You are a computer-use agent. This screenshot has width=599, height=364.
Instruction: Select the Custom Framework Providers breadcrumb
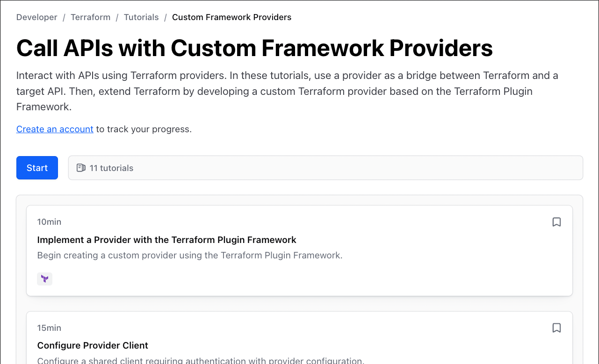pos(231,17)
